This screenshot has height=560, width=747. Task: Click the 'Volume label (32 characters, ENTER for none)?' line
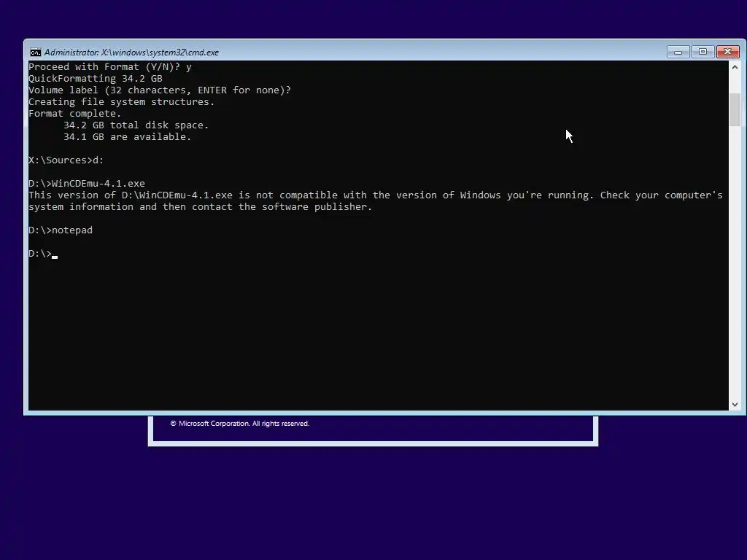pos(160,90)
